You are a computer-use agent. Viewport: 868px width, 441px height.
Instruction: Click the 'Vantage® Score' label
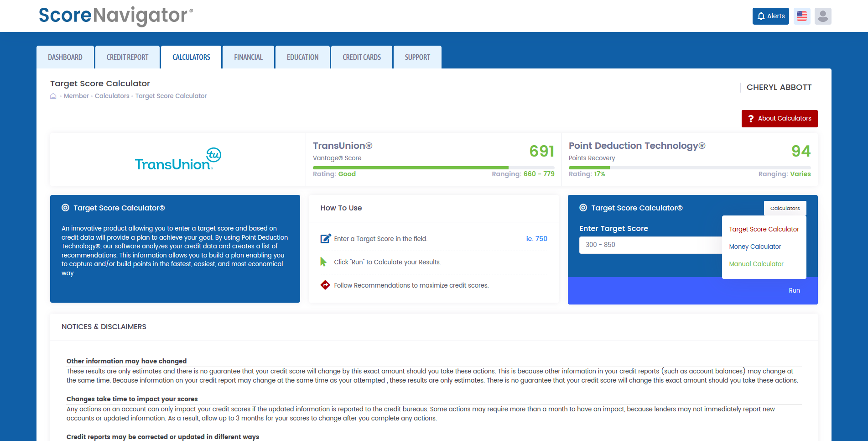click(x=337, y=158)
